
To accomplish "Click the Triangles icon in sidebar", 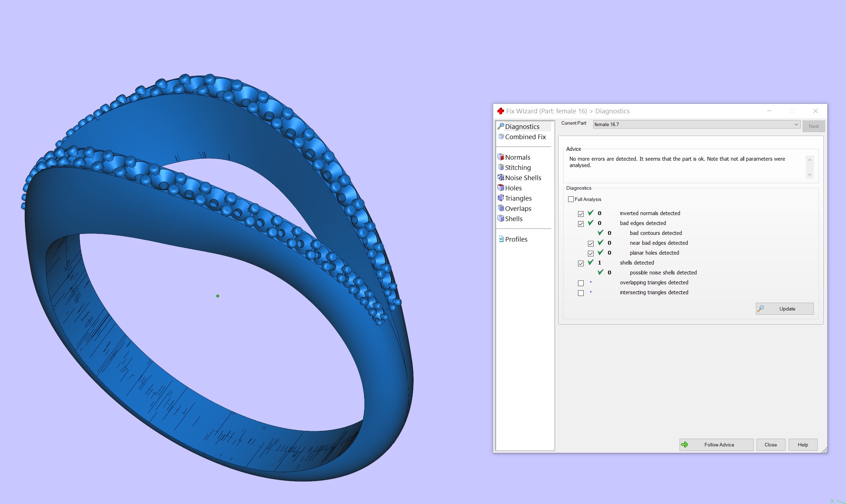I will pyautogui.click(x=501, y=198).
